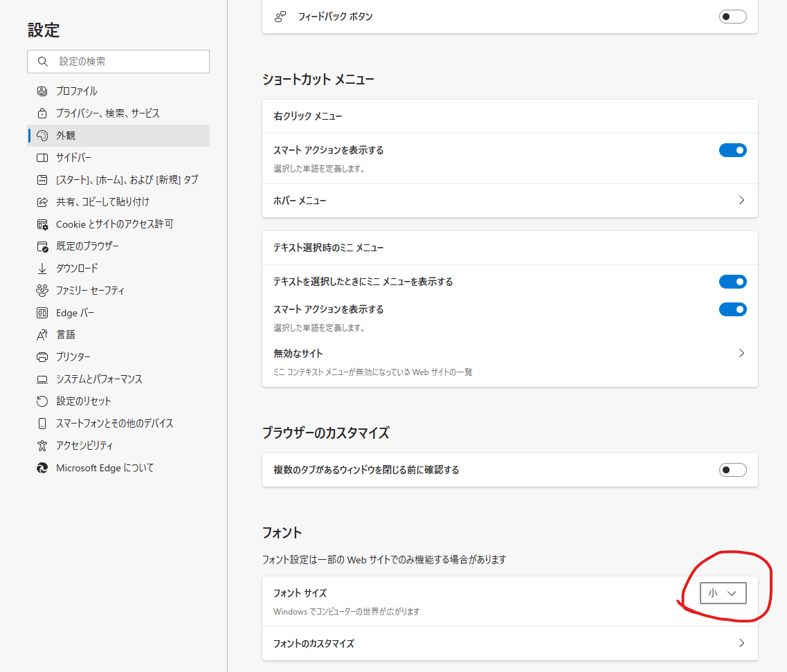Toggle the フィードバック ボタン switch

(732, 17)
